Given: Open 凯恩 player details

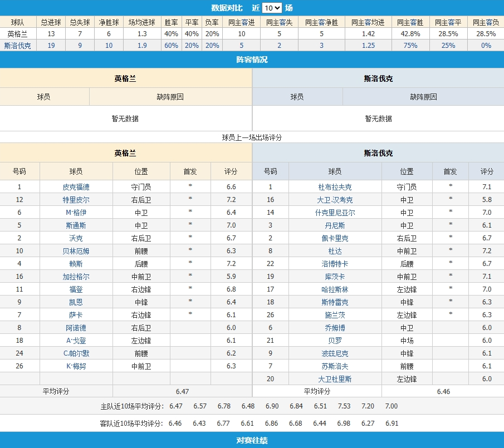Looking at the screenshot, I should 76,302.
